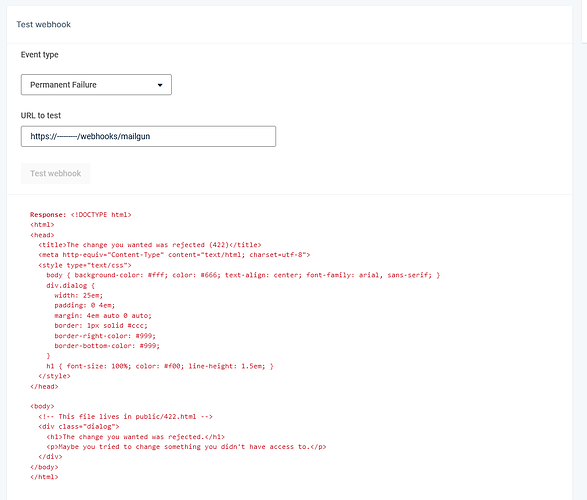This screenshot has width=587, height=500.
Task: Click the disabled Test webhook button
Action: 55,173
